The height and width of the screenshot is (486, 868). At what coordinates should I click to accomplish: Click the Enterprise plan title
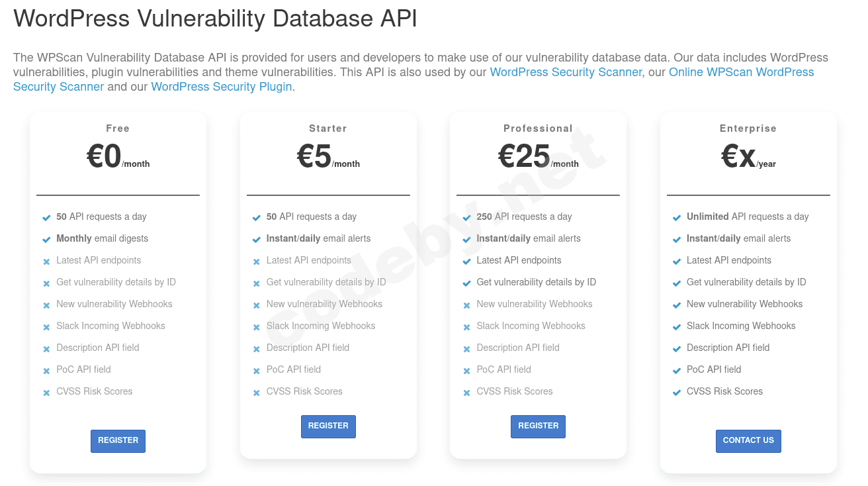click(748, 128)
